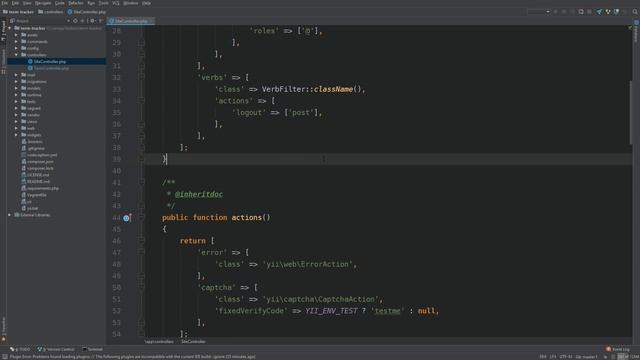
Task: Toggle code folding at line 34 'actions' array
Action: [141, 101]
